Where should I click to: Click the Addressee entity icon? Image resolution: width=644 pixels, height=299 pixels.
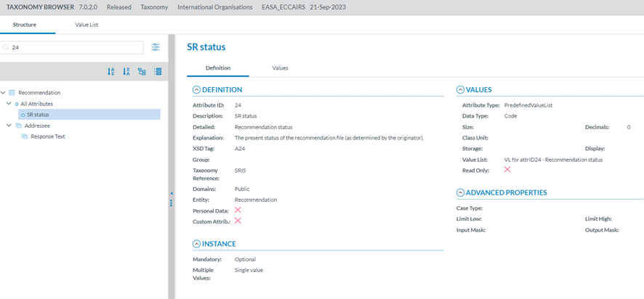(x=19, y=126)
